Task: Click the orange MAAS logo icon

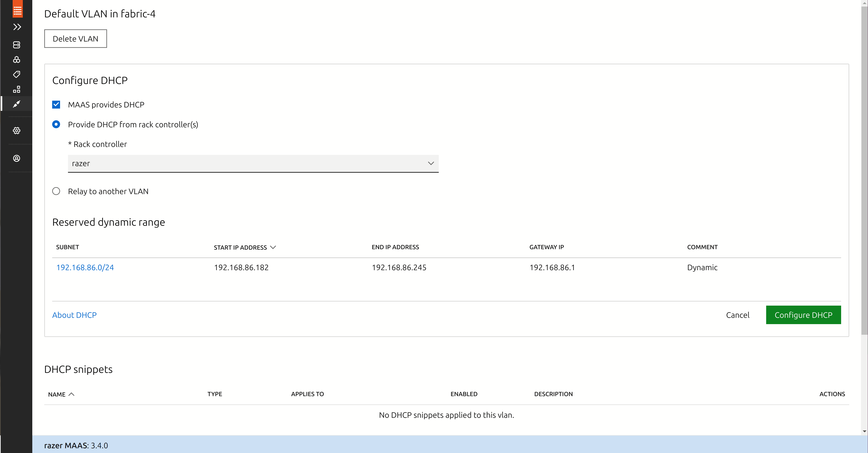Action: coord(18,9)
